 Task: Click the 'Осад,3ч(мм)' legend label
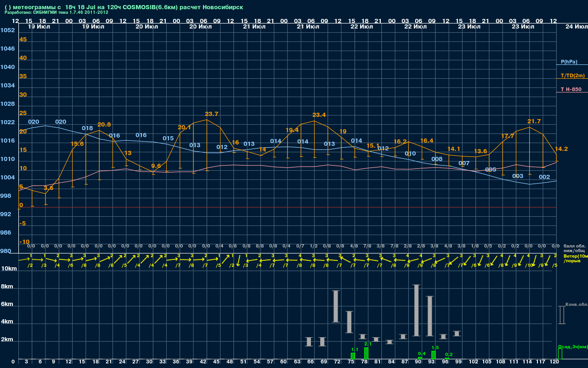tap(573, 346)
